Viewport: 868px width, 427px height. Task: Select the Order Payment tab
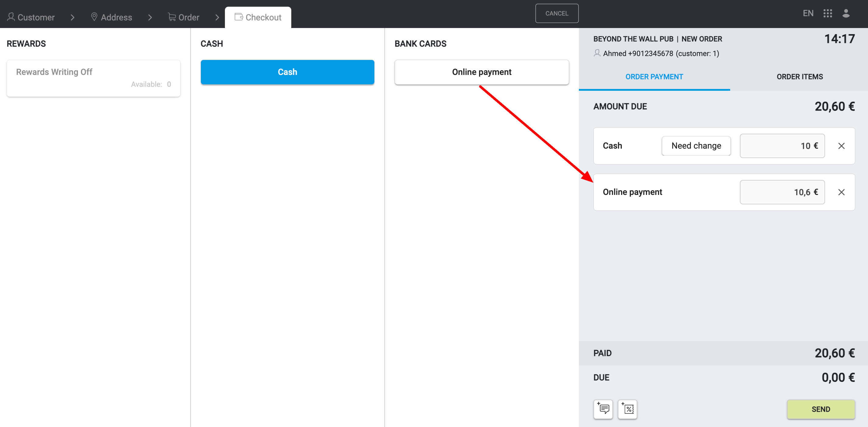[654, 76]
